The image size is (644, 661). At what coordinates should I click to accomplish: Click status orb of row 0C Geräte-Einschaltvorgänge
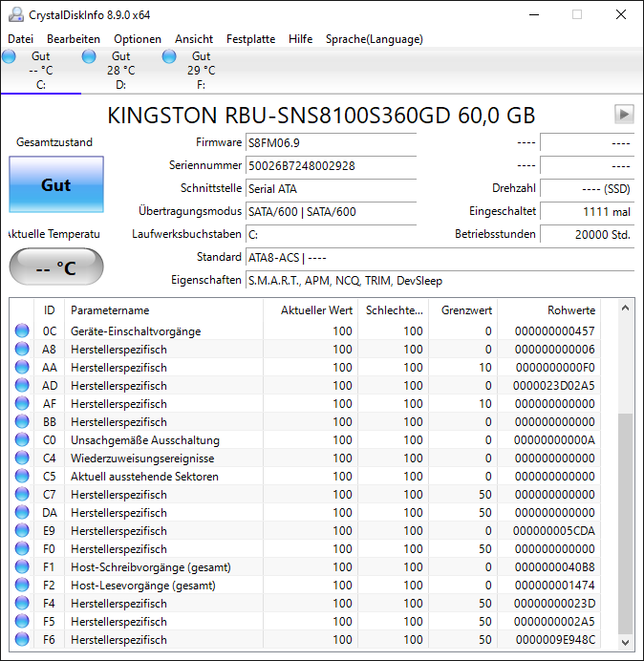22,330
